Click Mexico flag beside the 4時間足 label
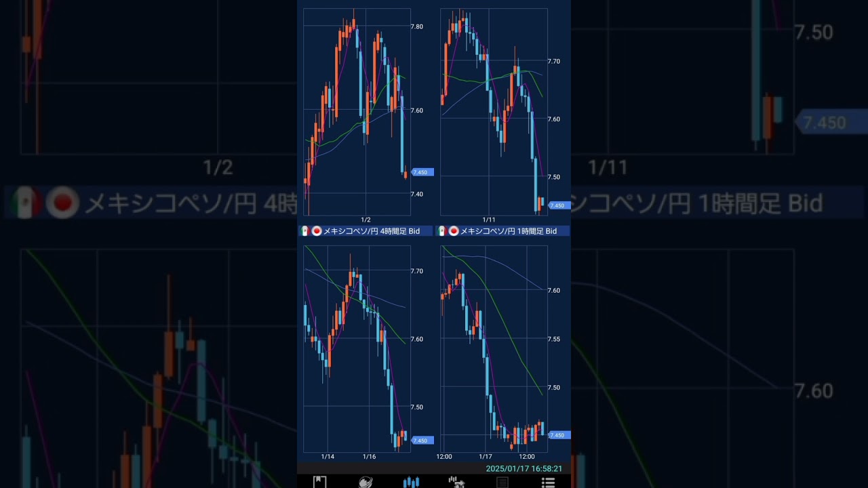868x488 pixels. coord(305,231)
